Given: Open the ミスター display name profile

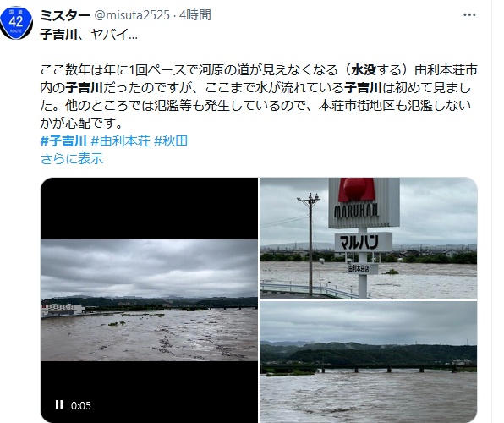Looking at the screenshot, I should [65, 15].
